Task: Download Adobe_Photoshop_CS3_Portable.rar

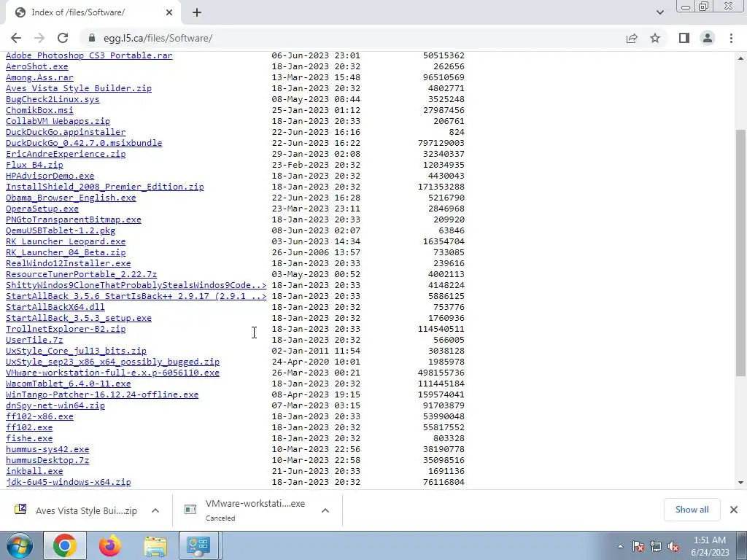Action: pos(89,55)
